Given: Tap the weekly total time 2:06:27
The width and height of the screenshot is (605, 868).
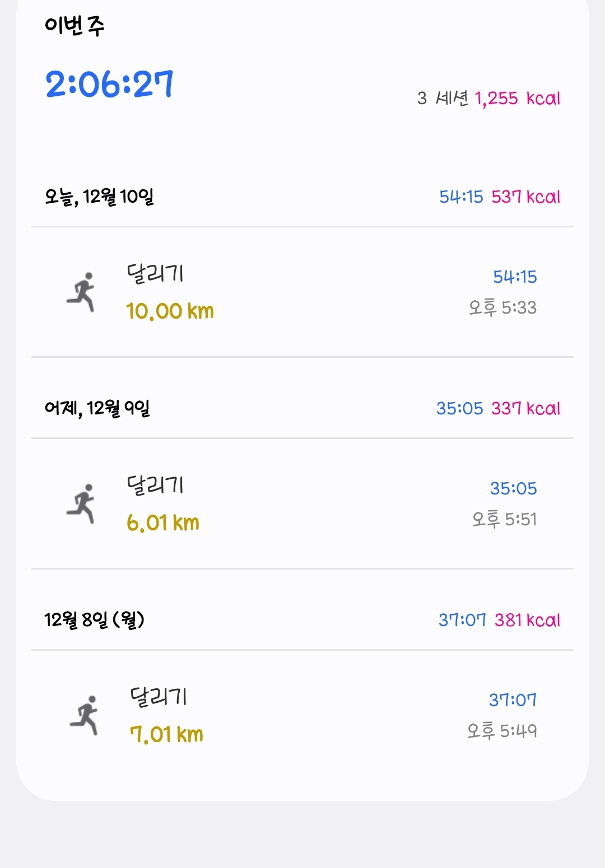Looking at the screenshot, I should coord(109,85).
